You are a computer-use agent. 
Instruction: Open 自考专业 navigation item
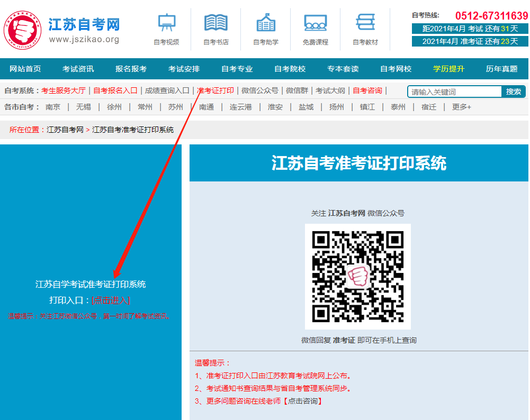pos(237,69)
